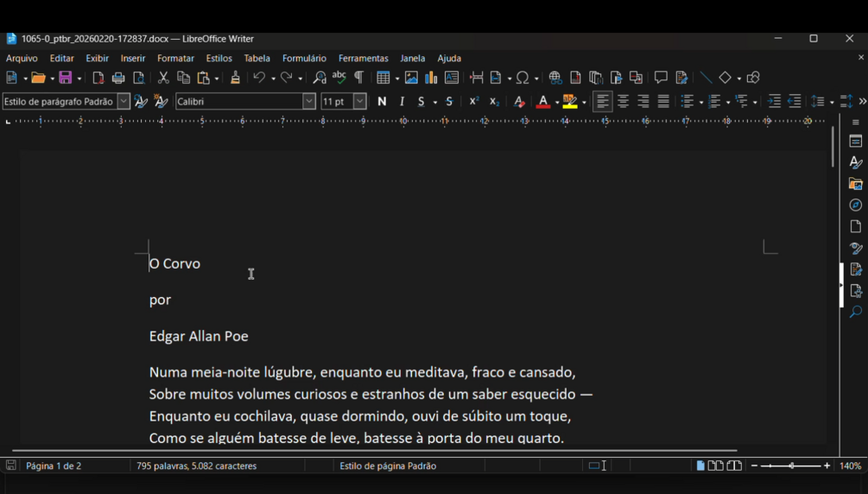Apply the red font color
Image resolution: width=868 pixels, height=494 pixels.
tap(543, 101)
